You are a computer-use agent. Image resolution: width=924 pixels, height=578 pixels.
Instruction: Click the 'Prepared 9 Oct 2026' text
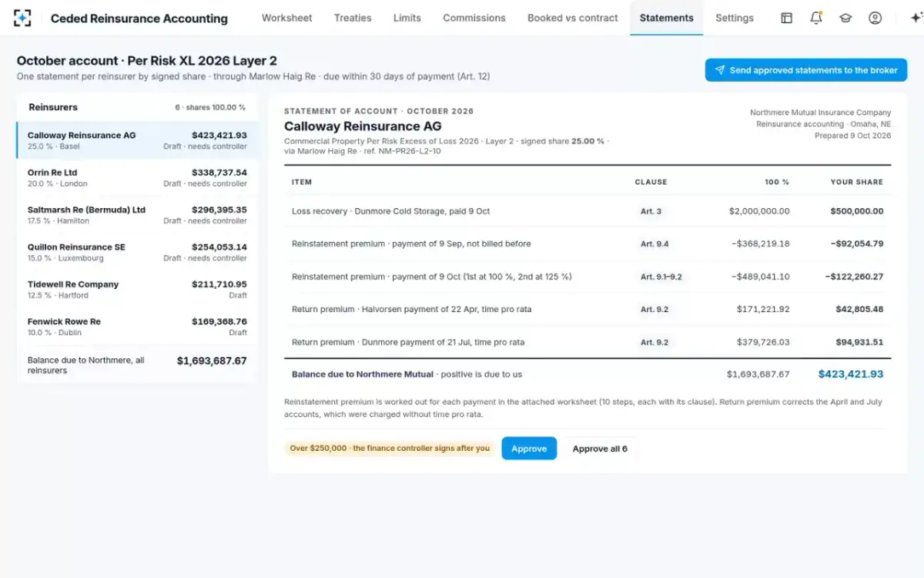pyautogui.click(x=852, y=136)
